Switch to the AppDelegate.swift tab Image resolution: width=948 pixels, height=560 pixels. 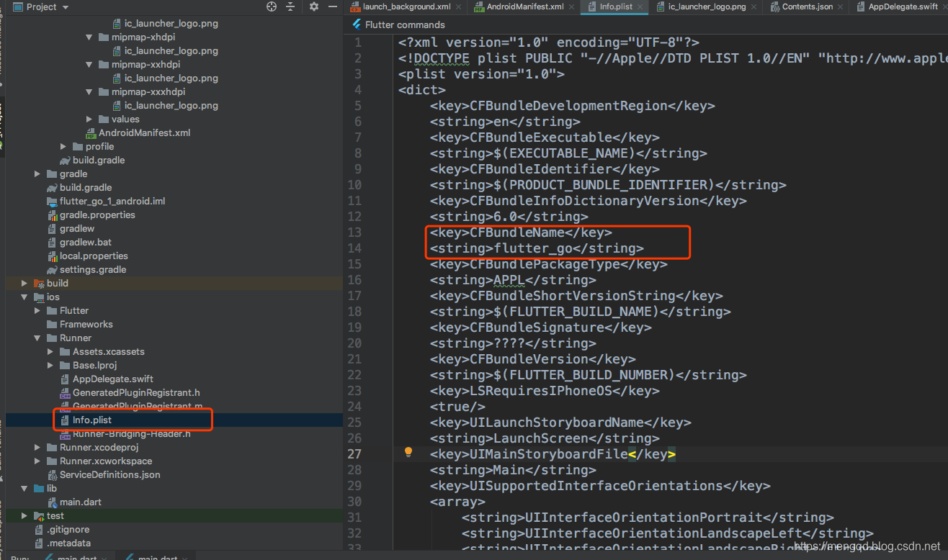coord(903,6)
